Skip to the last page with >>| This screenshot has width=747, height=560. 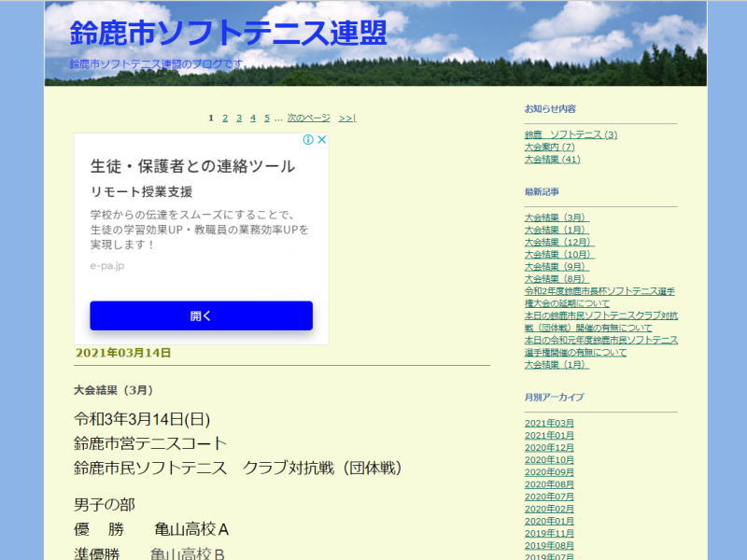347,118
